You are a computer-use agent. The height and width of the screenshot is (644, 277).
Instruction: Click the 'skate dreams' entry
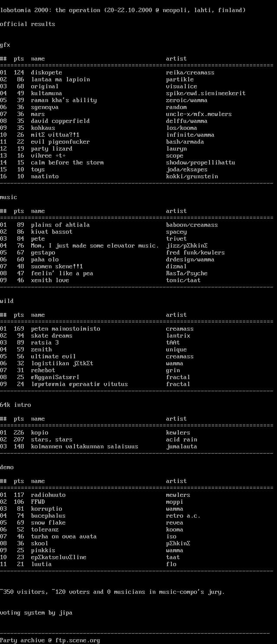point(52,336)
